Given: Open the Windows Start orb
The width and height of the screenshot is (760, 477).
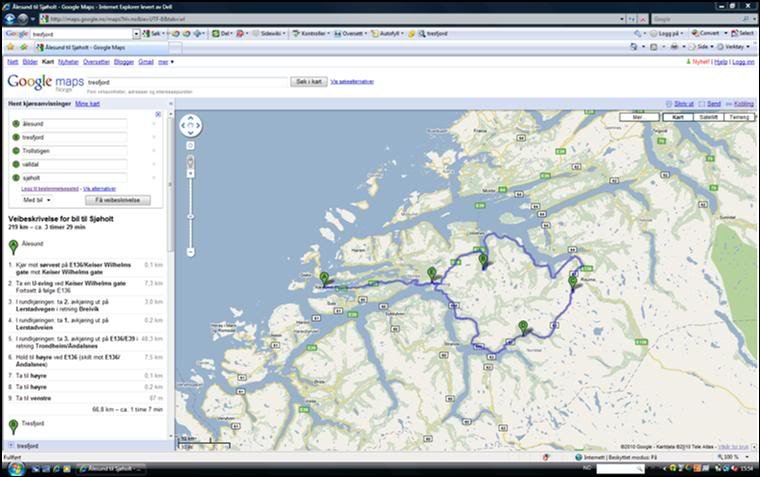Looking at the screenshot, I should 12,468.
